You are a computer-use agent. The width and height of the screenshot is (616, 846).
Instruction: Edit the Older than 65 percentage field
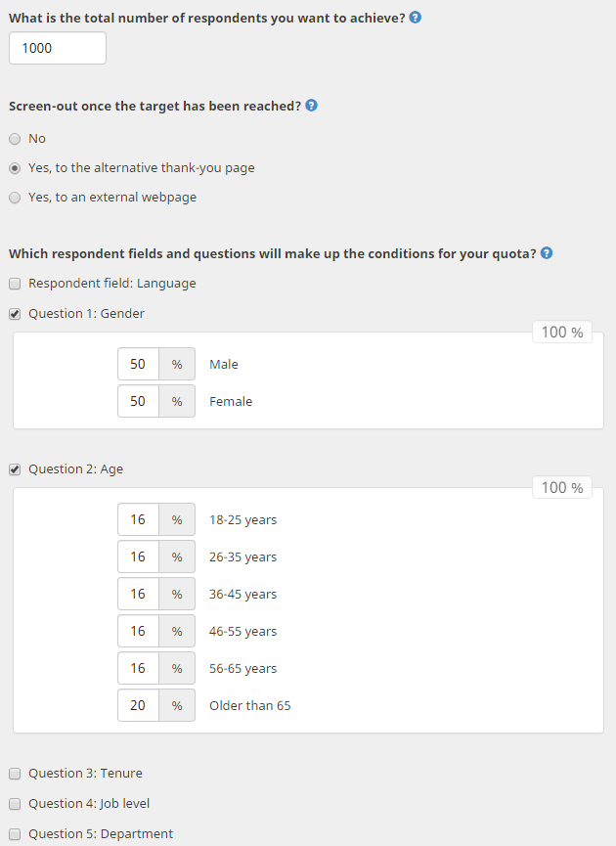pos(138,705)
